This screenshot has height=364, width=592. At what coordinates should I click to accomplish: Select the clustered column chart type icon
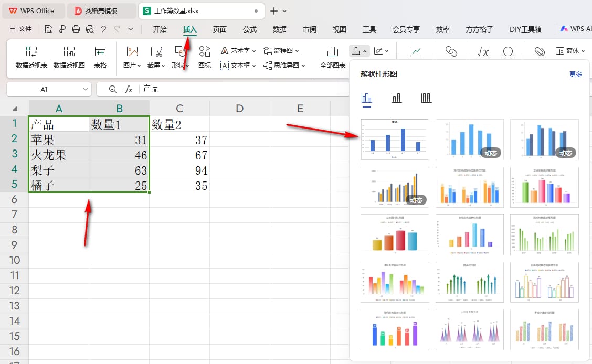tap(367, 98)
